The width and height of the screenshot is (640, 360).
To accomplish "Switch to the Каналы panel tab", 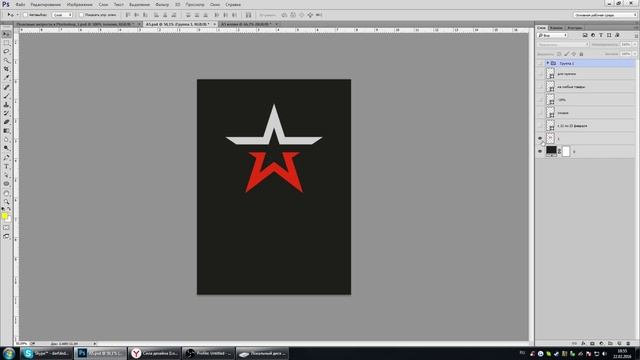I will pos(556,28).
